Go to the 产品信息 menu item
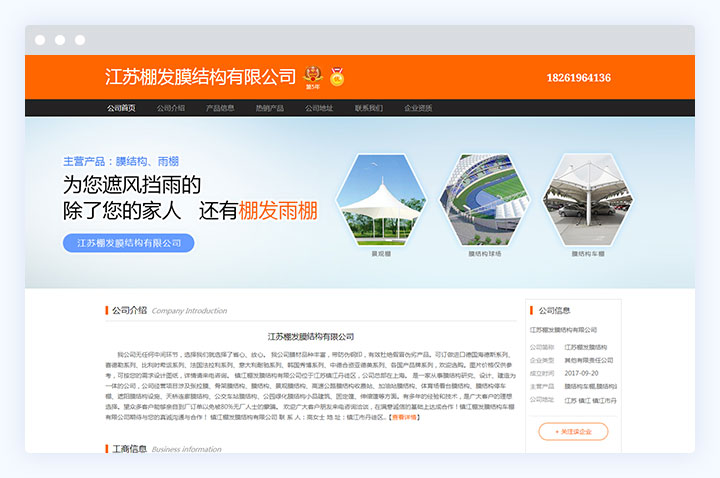This screenshot has height=478, width=720. [x=220, y=108]
